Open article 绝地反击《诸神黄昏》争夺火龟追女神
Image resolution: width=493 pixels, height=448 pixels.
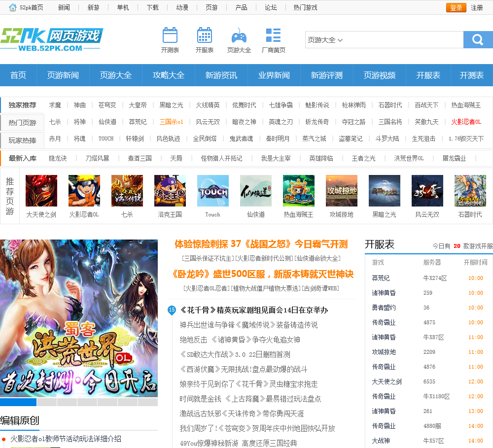coord(240,340)
